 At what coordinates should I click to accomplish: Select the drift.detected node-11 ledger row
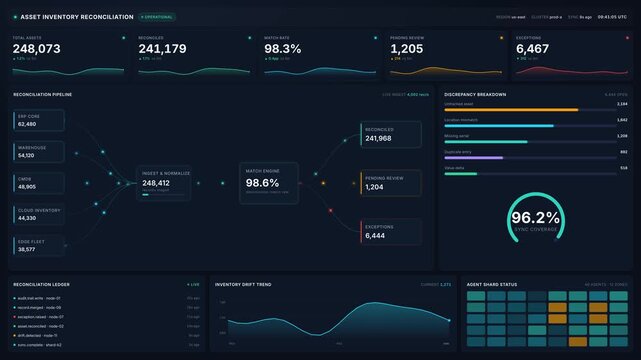[x=106, y=336]
